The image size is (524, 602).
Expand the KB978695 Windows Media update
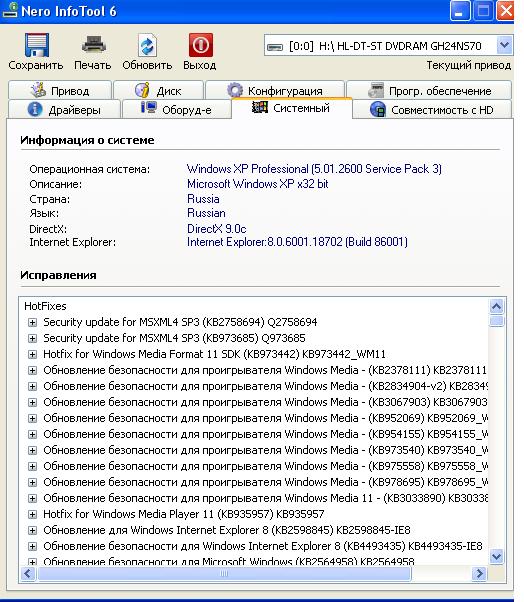tap(33, 483)
